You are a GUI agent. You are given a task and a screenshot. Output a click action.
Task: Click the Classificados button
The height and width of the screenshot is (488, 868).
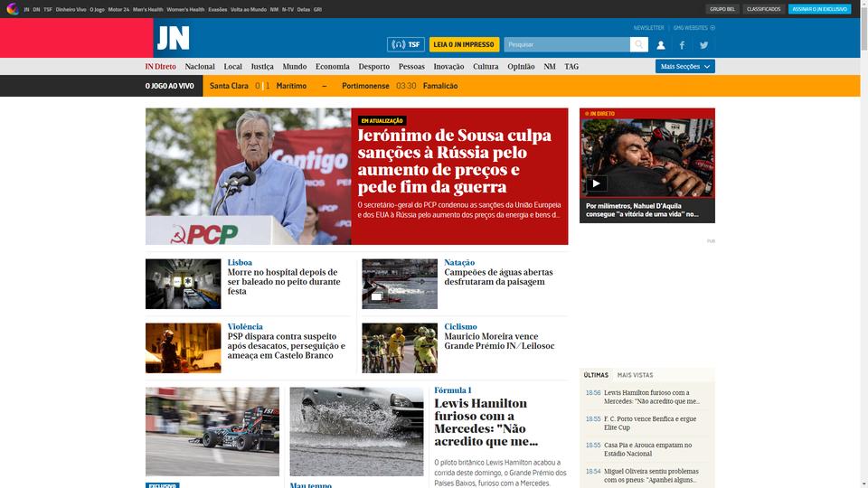coord(763,9)
